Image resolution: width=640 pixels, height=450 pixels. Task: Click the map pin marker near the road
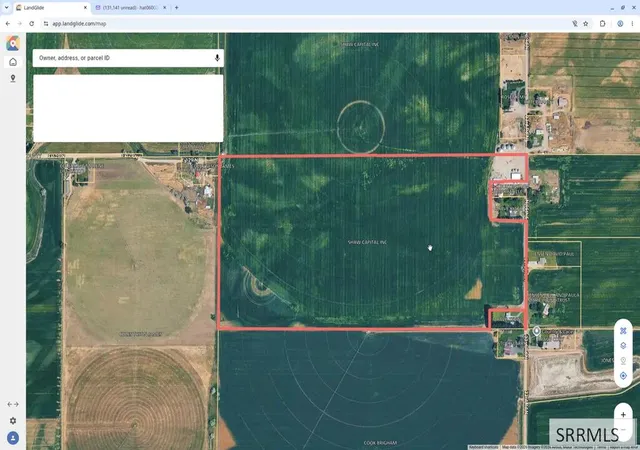tap(537, 331)
